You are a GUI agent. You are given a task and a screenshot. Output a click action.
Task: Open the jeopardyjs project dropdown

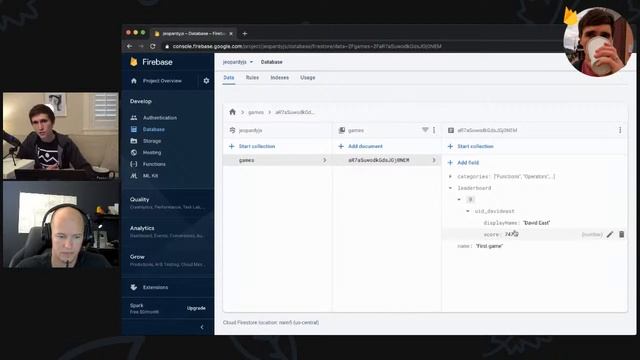pyautogui.click(x=238, y=62)
